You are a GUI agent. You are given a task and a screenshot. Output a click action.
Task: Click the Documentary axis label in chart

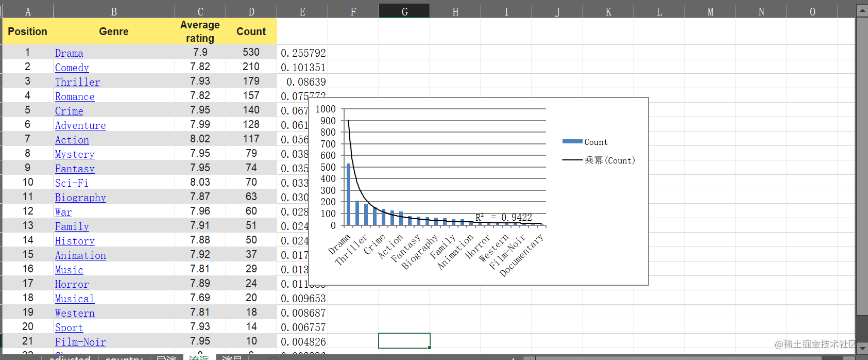(x=521, y=255)
